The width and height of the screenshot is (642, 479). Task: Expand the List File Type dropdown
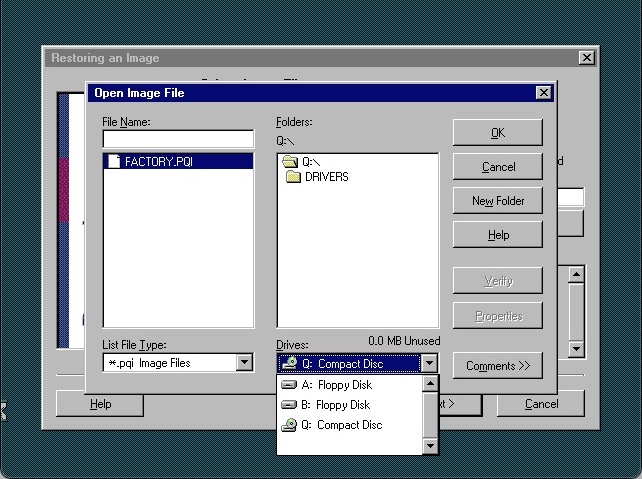pos(245,363)
